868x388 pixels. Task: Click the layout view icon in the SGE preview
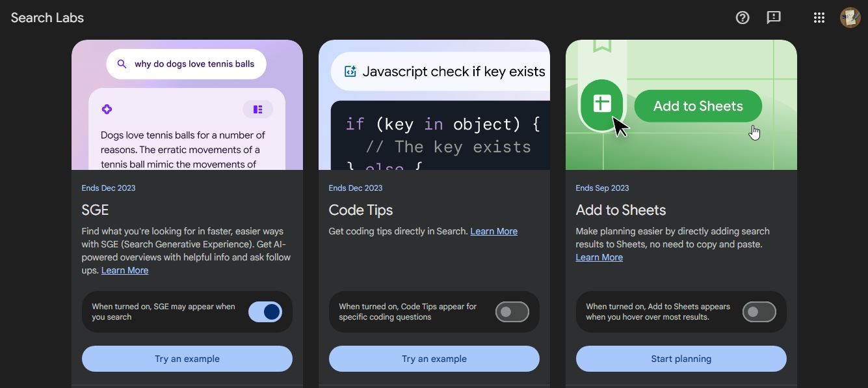click(x=258, y=109)
